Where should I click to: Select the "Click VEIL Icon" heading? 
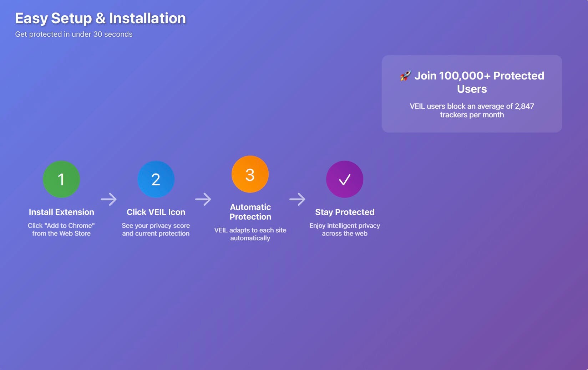tap(156, 212)
